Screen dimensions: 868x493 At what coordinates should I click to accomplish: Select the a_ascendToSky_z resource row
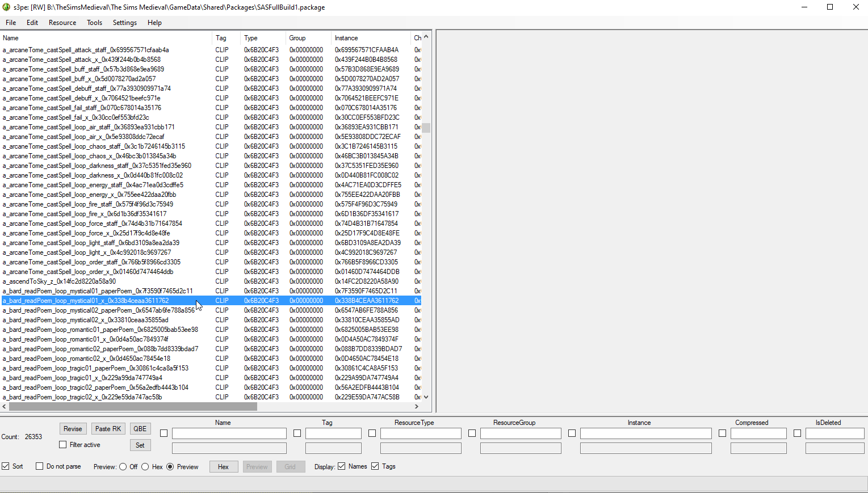[60, 281]
